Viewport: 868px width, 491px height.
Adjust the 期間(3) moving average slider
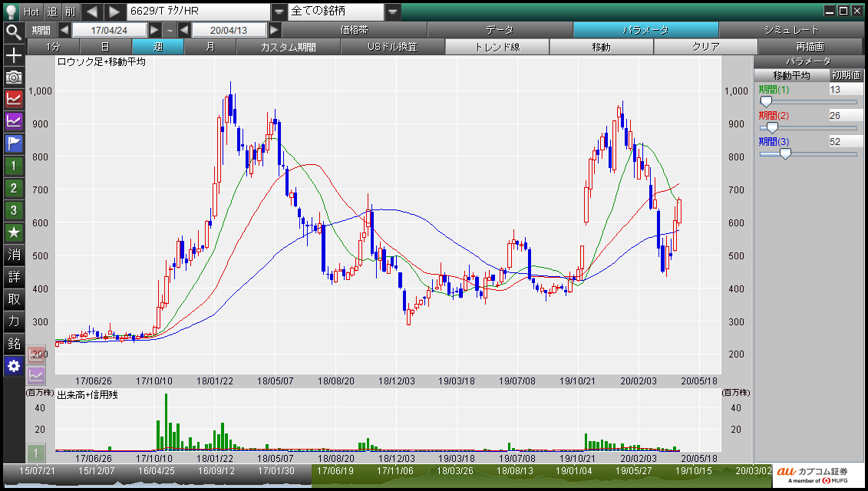[785, 154]
